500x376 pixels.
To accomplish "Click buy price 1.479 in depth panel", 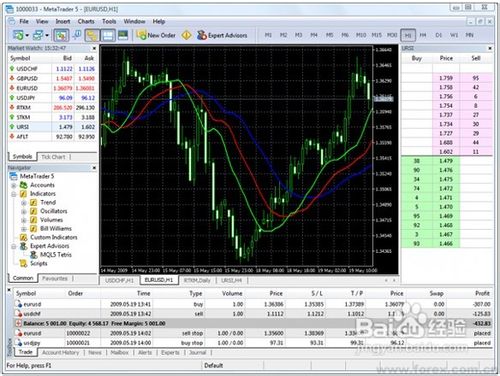I will (446, 161).
